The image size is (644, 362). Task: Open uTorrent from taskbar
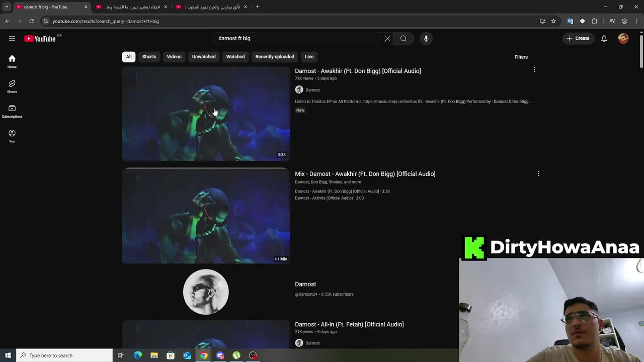236,355
